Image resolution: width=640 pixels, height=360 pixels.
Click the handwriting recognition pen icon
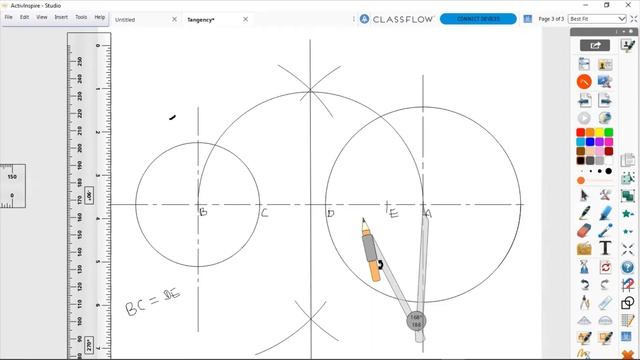pos(584,338)
